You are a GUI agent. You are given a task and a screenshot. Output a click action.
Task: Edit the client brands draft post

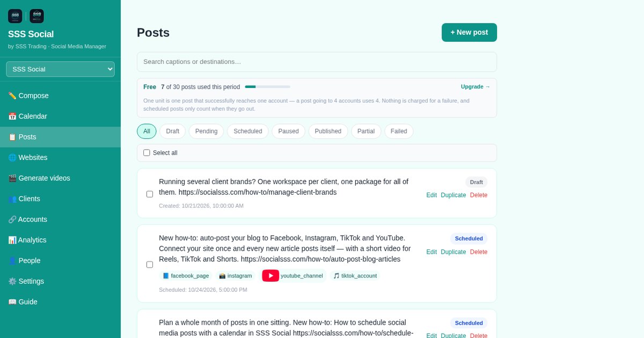click(431, 195)
